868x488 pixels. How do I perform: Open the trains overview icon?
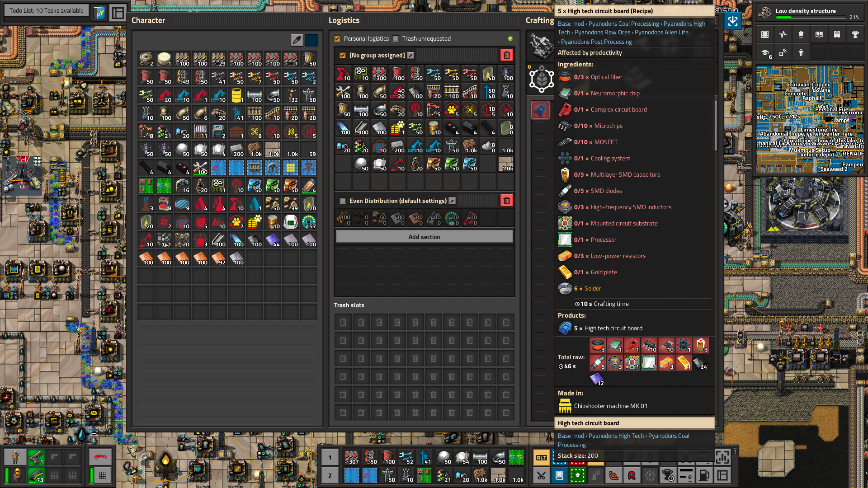(837, 34)
